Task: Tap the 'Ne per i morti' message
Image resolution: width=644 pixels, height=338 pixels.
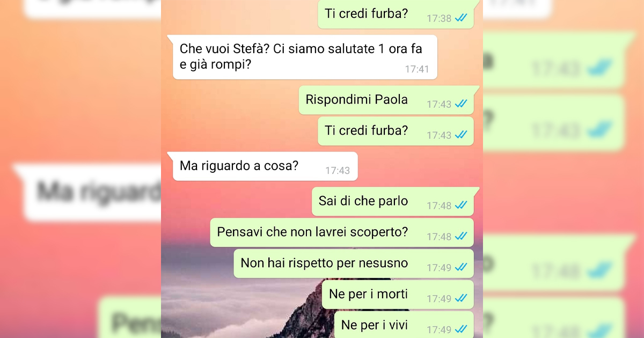Action: click(398, 295)
